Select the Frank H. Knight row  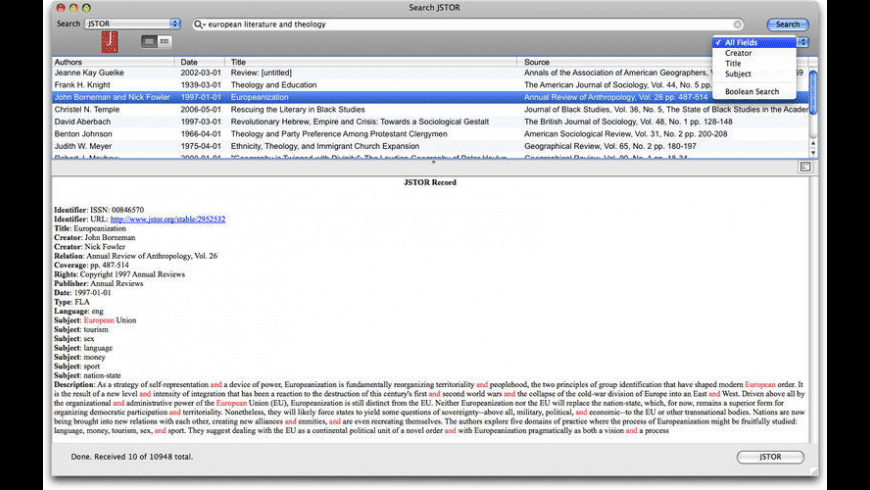[x=431, y=85]
